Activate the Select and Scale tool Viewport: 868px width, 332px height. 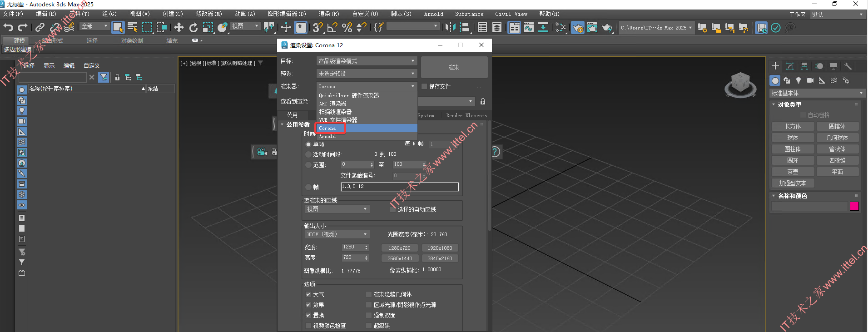(x=208, y=28)
